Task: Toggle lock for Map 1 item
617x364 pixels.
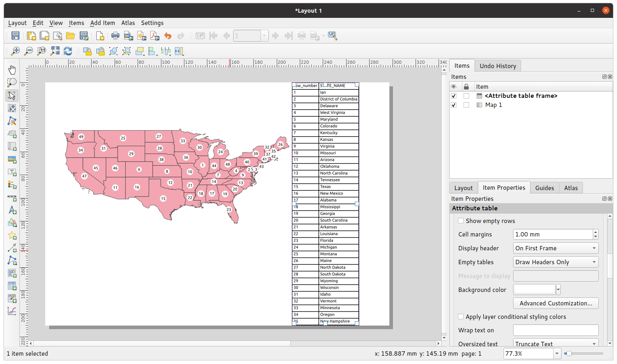Action: point(466,105)
